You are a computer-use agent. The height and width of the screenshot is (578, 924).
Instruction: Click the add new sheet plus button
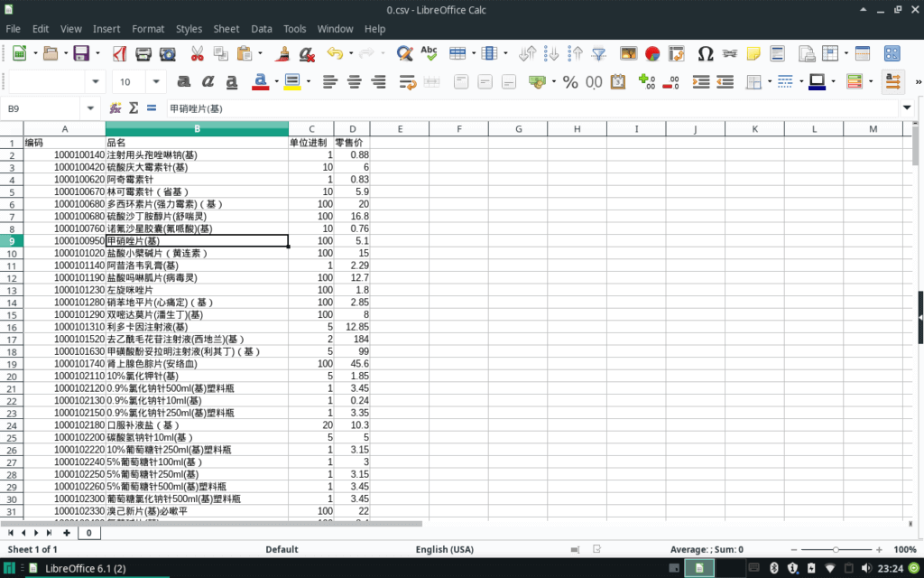(66, 533)
